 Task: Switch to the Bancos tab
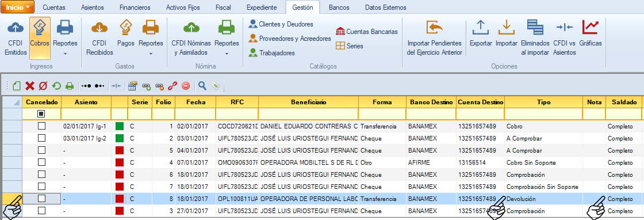[x=339, y=7]
